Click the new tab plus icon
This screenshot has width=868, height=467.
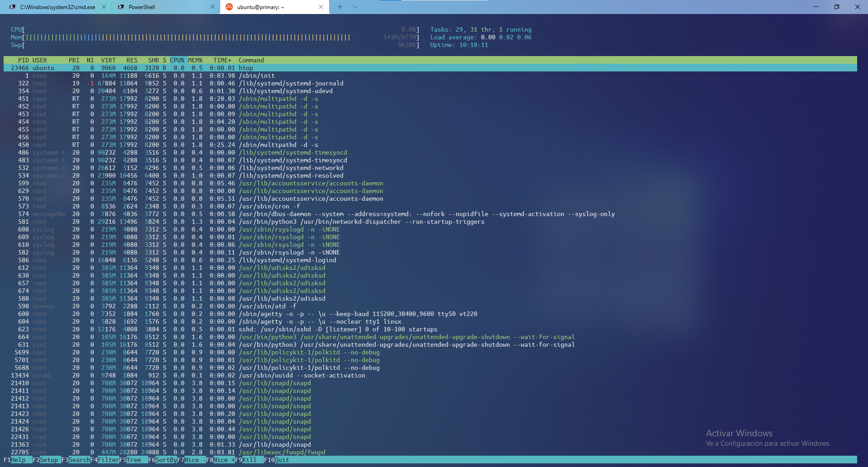coord(340,7)
